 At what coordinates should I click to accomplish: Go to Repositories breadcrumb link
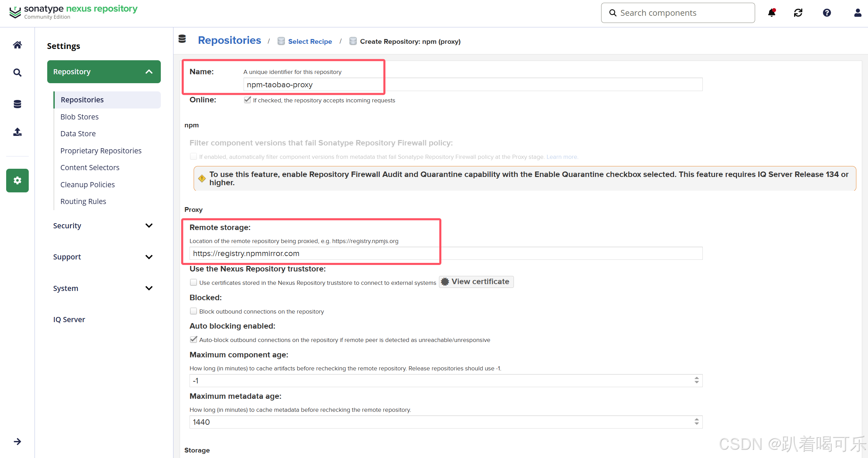point(230,40)
